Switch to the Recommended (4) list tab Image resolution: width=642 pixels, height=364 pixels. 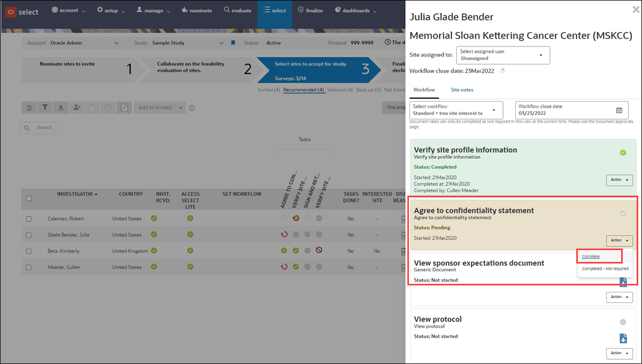pyautogui.click(x=304, y=90)
